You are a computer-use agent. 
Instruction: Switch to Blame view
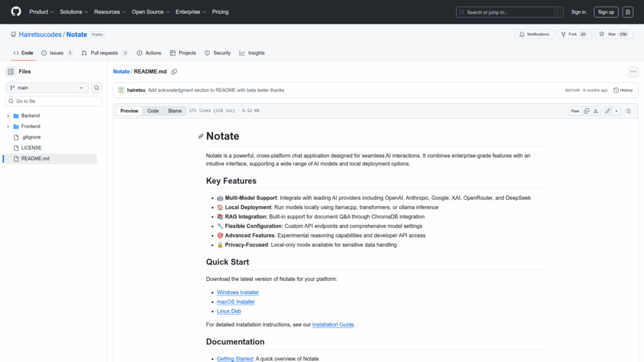click(x=175, y=111)
